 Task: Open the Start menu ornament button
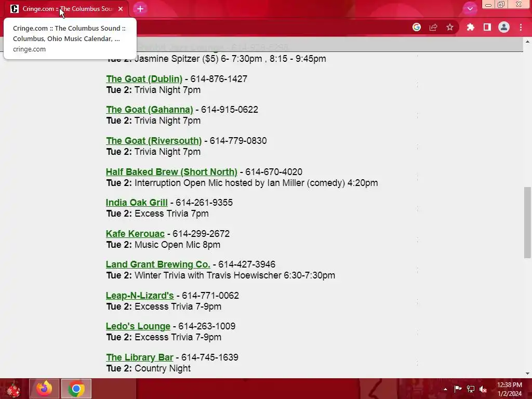[x=14, y=389]
